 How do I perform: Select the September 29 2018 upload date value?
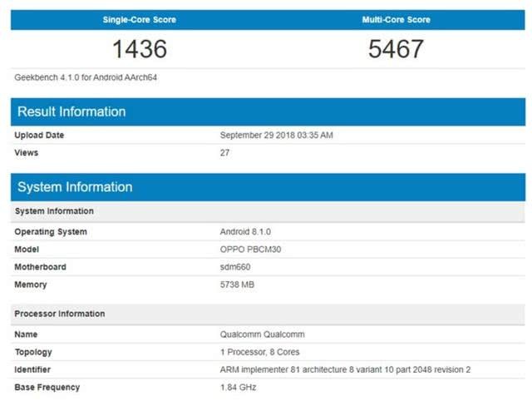pos(276,135)
